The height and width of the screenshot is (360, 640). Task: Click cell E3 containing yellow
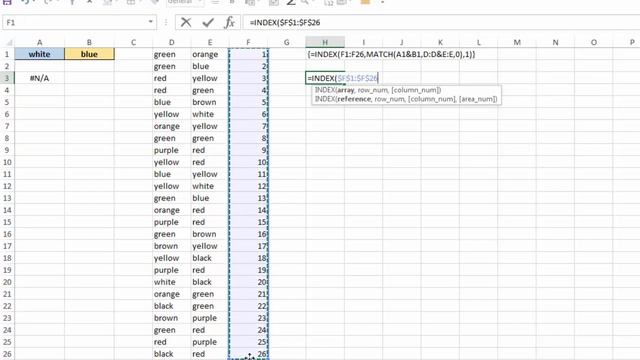(210, 78)
